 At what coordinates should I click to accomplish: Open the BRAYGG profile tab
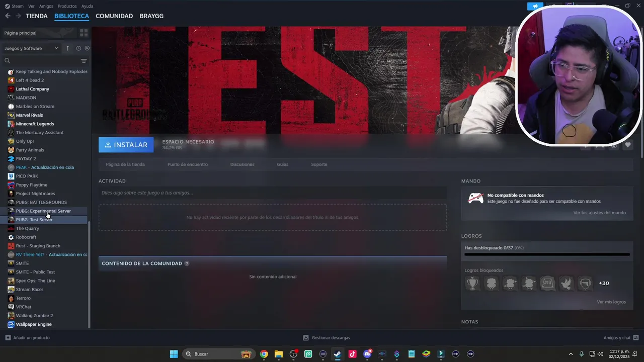151,16
